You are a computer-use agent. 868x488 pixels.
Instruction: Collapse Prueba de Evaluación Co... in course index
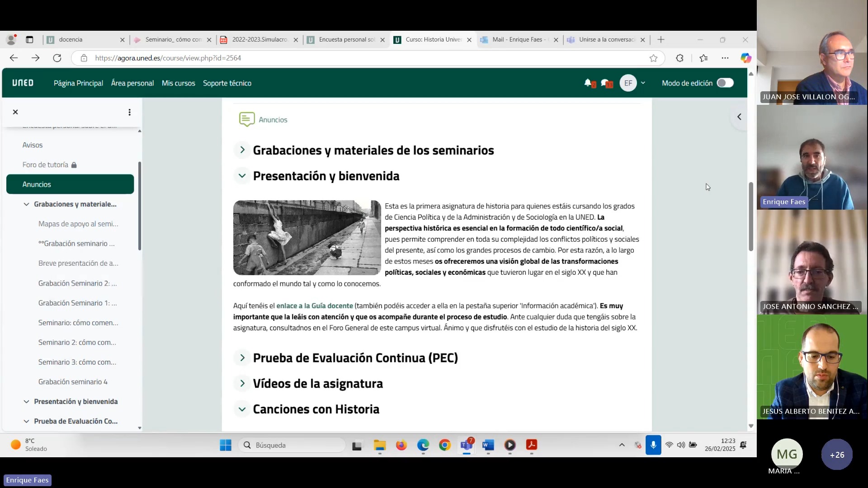tap(26, 421)
